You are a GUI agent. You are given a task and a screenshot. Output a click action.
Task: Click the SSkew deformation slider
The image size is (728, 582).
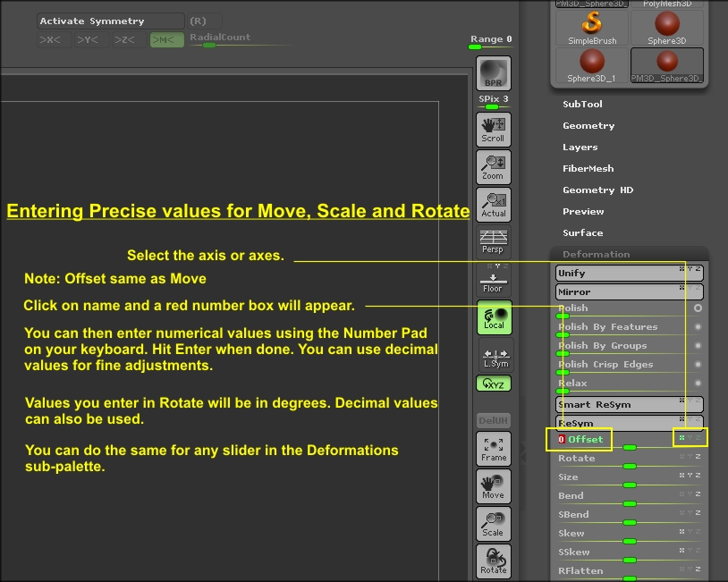(x=629, y=554)
